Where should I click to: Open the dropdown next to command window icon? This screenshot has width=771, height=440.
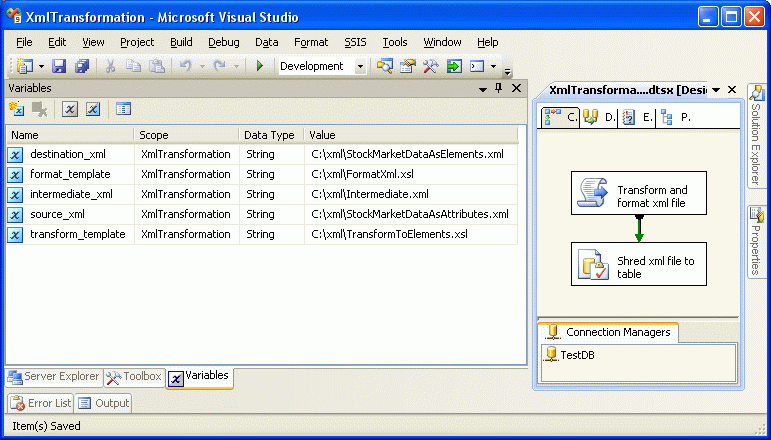pos(493,66)
